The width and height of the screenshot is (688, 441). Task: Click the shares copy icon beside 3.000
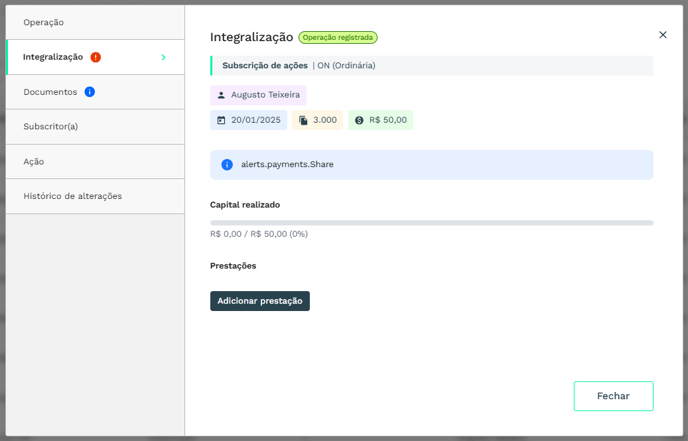[303, 120]
